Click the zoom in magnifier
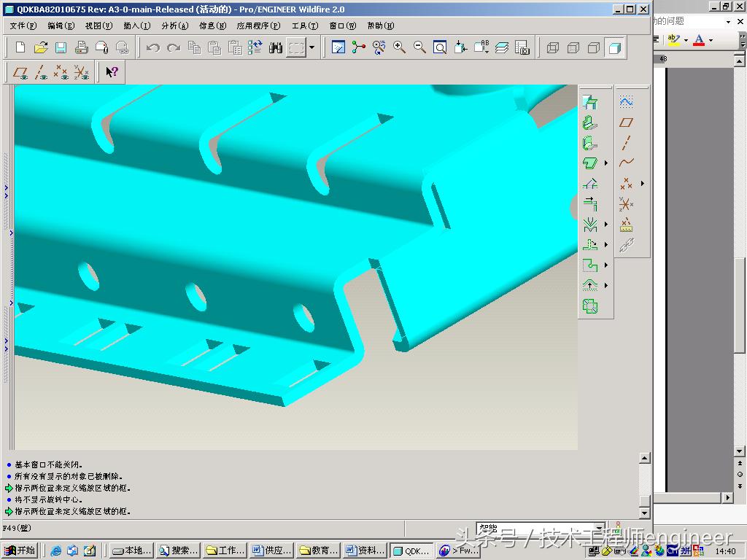 pos(399,47)
